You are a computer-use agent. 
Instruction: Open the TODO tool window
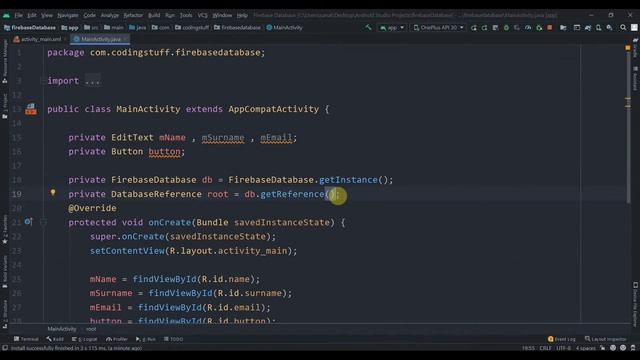click(x=173, y=339)
